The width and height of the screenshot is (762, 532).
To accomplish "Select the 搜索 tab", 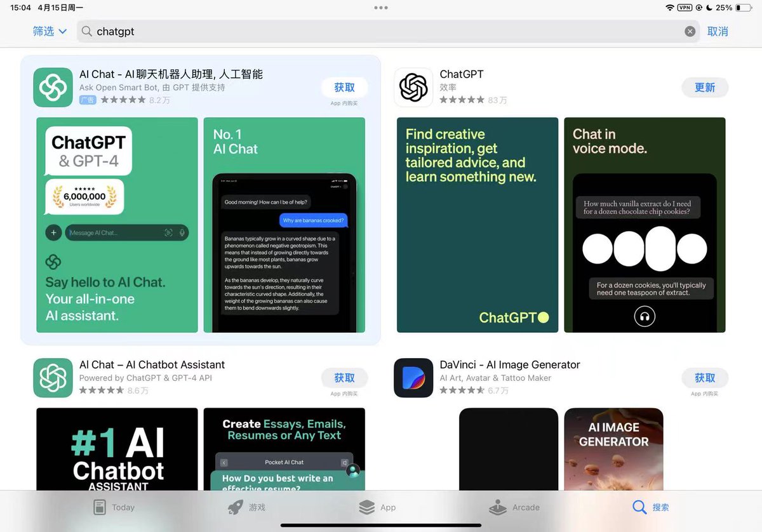I will pyautogui.click(x=651, y=507).
